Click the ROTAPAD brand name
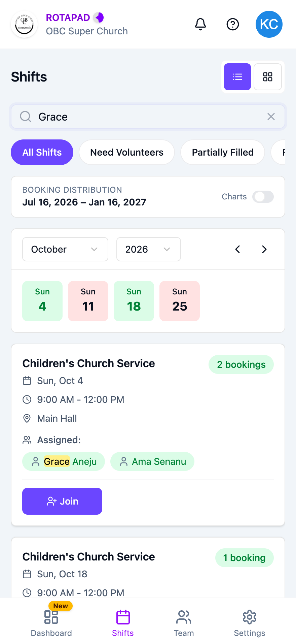This screenshot has width=296, height=644. click(68, 18)
